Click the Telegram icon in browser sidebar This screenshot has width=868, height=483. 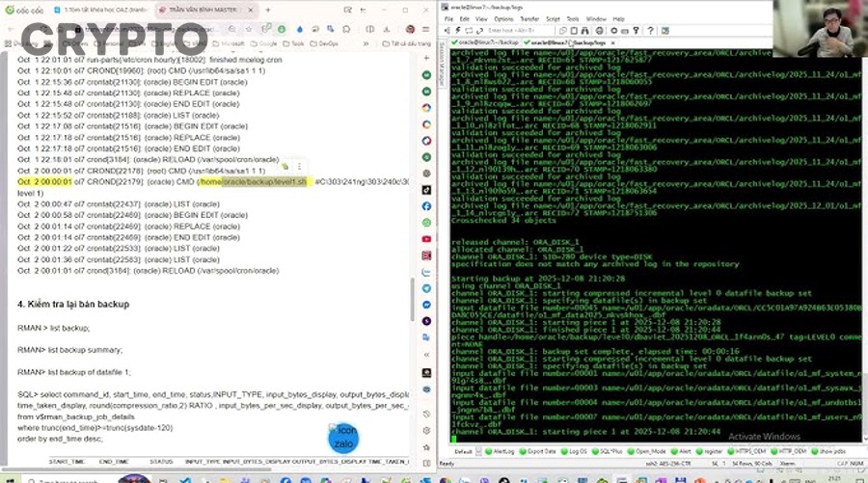coord(426,288)
